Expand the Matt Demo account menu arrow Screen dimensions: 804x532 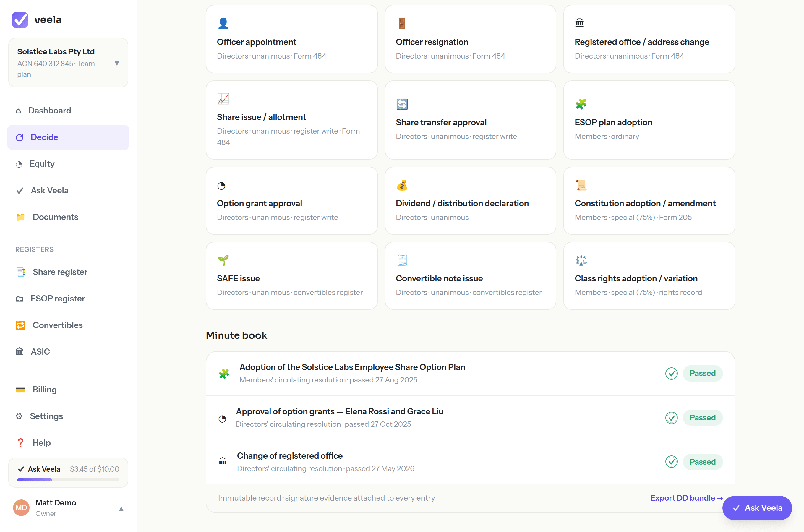coord(121,509)
